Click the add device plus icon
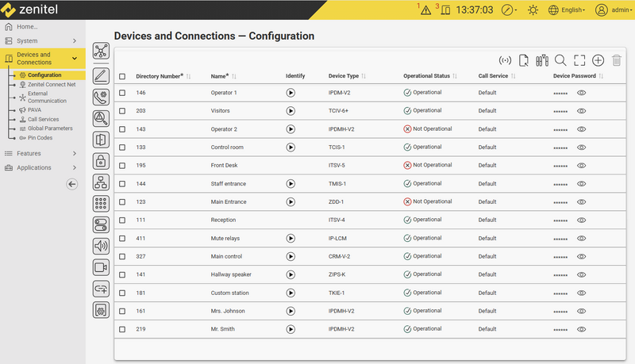Image resolution: width=635 pixels, height=364 pixels. [x=598, y=60]
